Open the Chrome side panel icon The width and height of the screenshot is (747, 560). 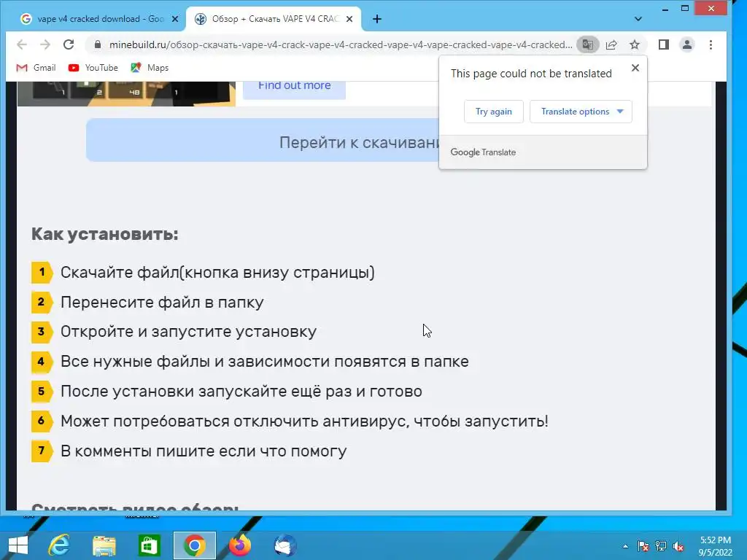click(664, 44)
